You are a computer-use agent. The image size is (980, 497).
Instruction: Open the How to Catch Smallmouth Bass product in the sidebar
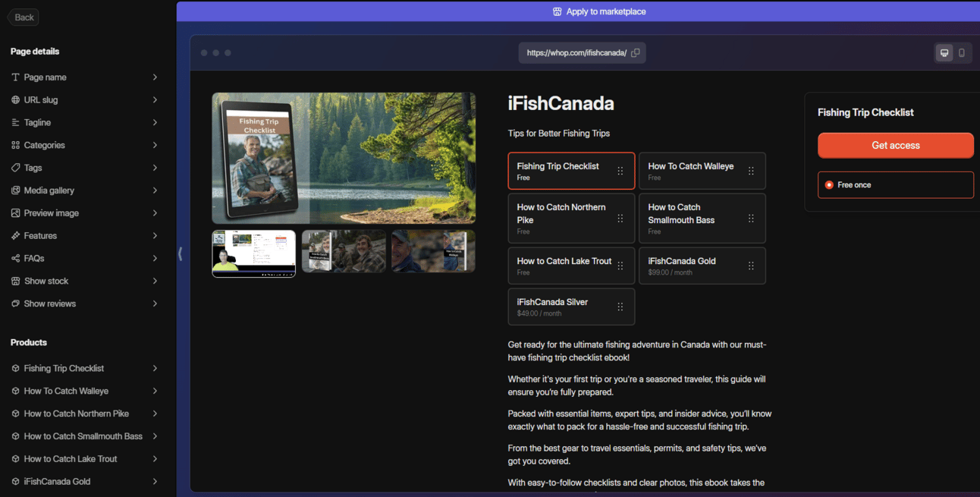(85, 436)
